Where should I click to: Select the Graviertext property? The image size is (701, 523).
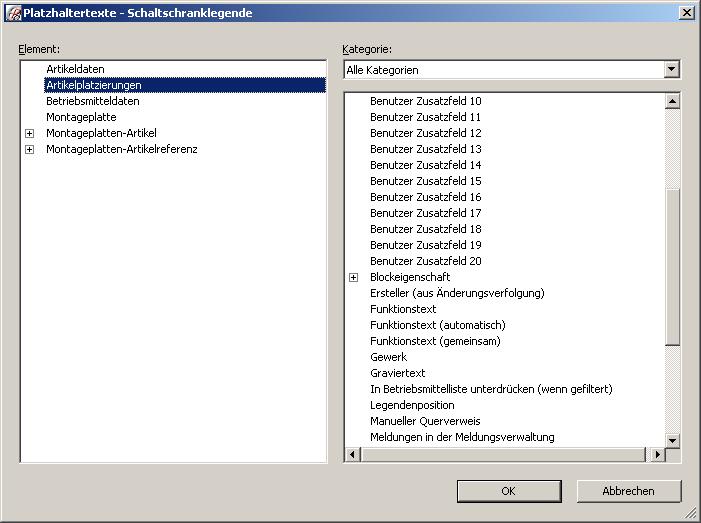point(397,373)
